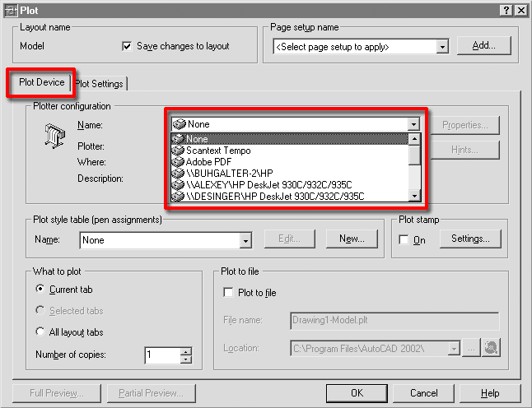Choose All layout tabs radio button
532x408 pixels.
coord(40,331)
